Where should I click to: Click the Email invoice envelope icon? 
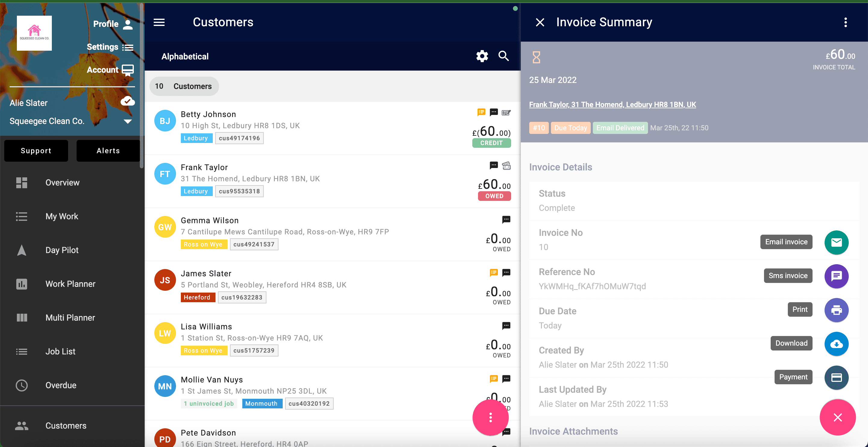point(836,243)
